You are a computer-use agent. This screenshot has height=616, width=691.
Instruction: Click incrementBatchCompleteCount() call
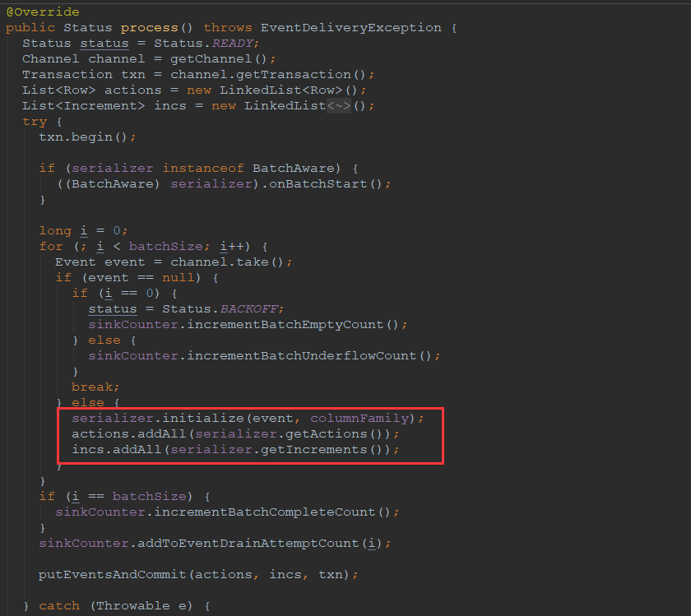pos(272,512)
